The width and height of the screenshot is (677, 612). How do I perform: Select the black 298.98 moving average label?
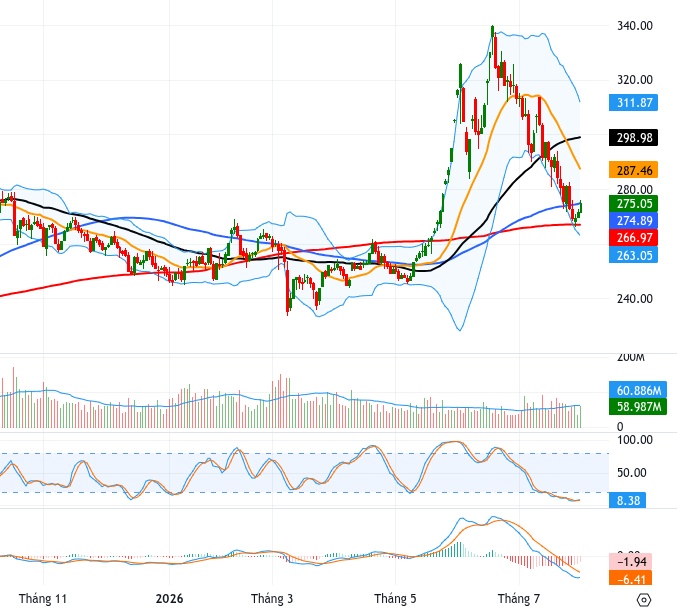click(x=633, y=138)
